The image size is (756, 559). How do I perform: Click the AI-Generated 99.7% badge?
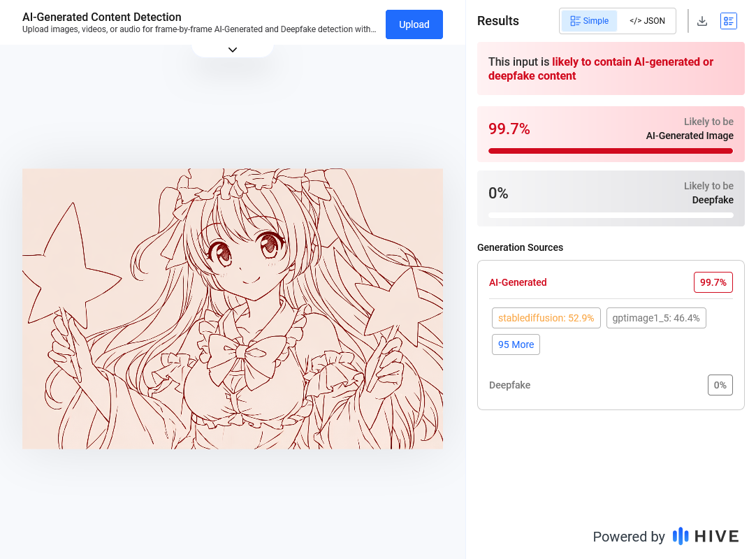(713, 282)
